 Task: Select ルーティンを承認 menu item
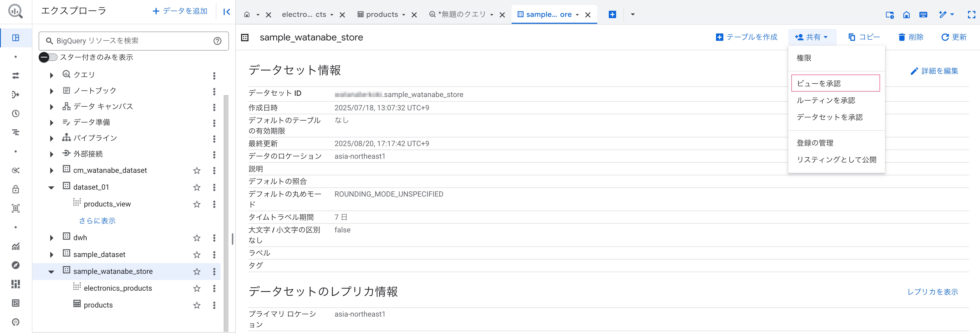click(x=836, y=100)
